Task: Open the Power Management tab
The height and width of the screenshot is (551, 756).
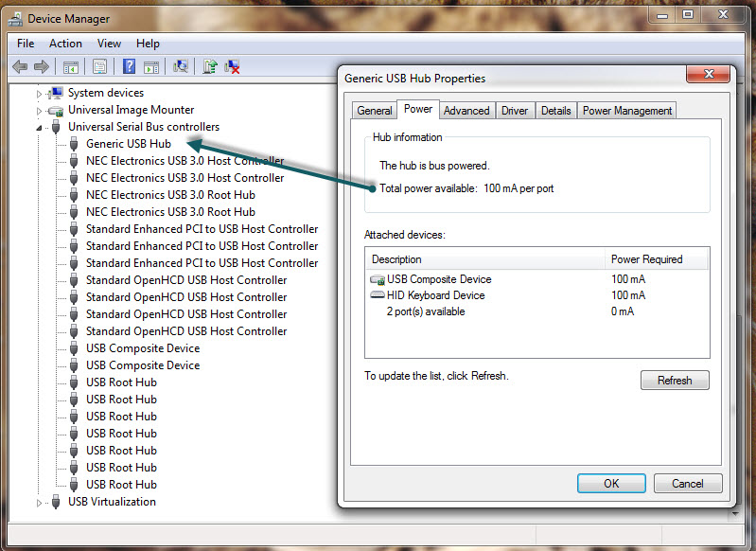Action: 626,111
